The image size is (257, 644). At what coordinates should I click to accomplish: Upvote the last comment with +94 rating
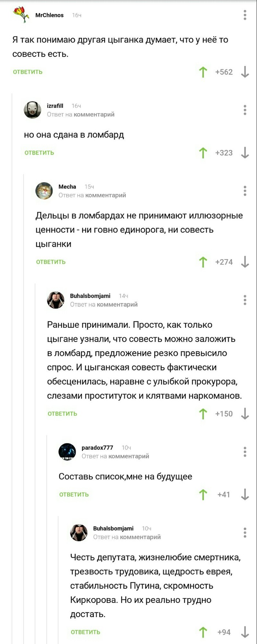point(203,632)
